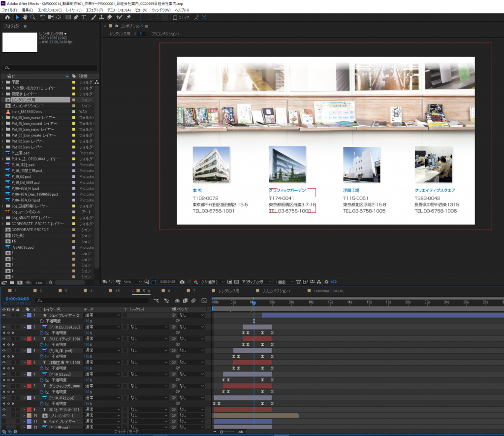Image resolution: width=504 pixels, height=436 pixels.
Task: Open the コンポジション(C) menu
Action: point(50,10)
